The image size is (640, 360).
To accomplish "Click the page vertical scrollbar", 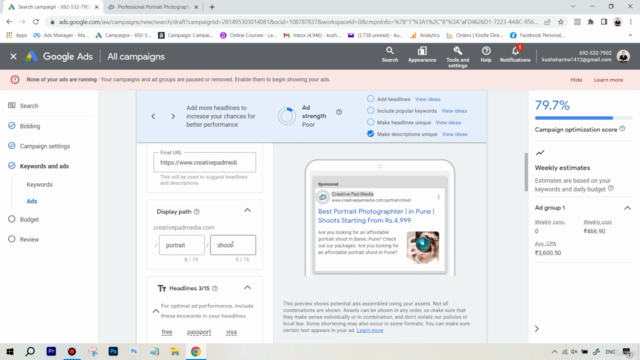I will point(526,171).
